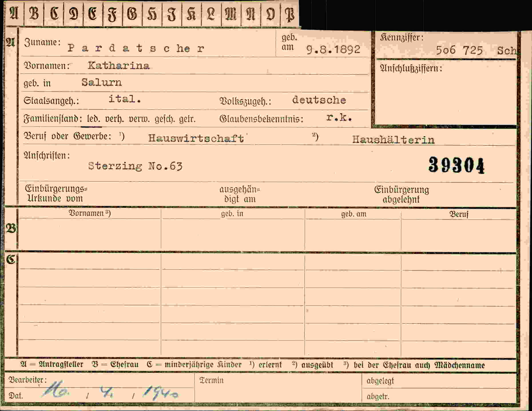Click the stamped number '39304'

click(457, 165)
